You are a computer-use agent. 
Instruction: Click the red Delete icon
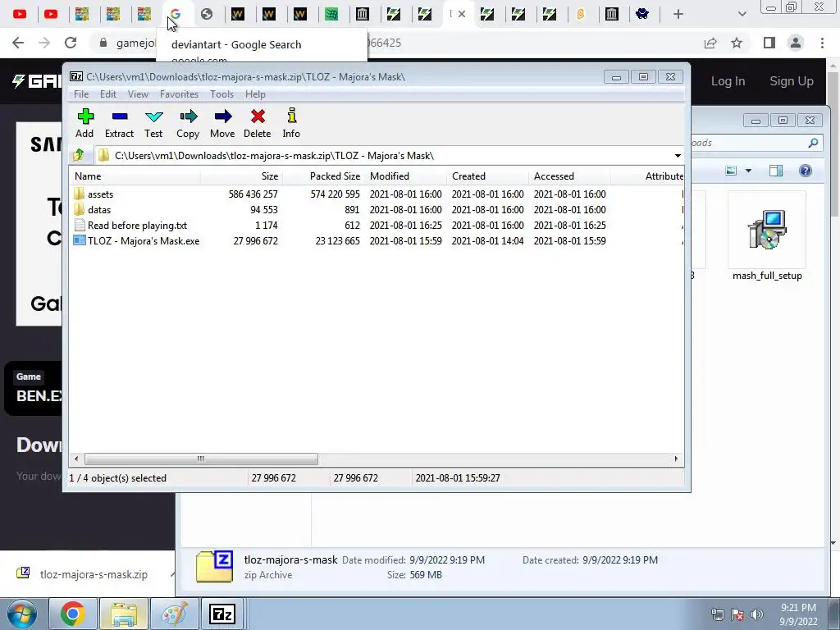(x=257, y=123)
